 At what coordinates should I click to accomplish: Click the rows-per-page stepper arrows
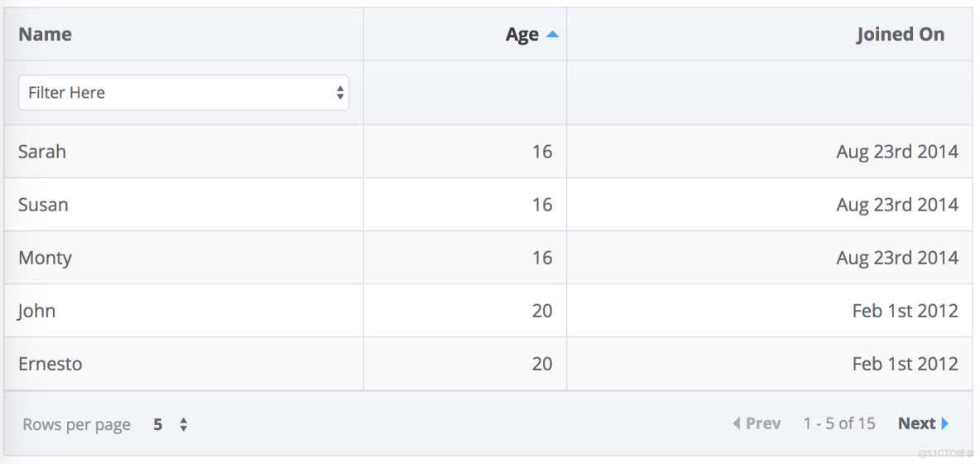[184, 424]
